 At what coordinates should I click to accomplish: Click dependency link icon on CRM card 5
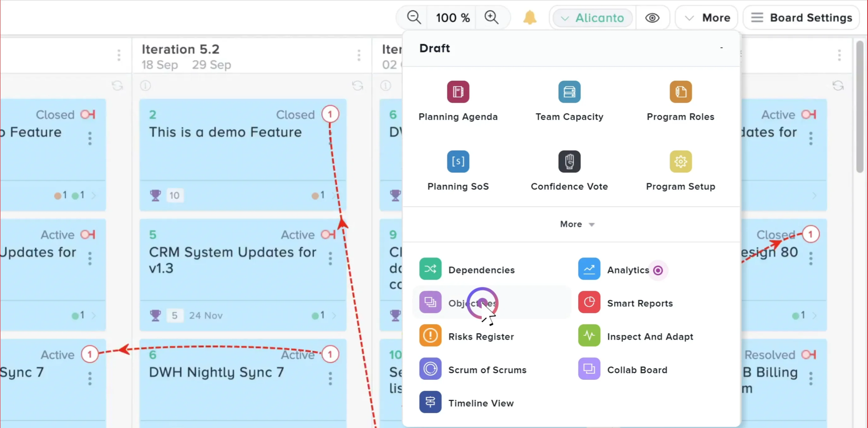[x=328, y=235]
